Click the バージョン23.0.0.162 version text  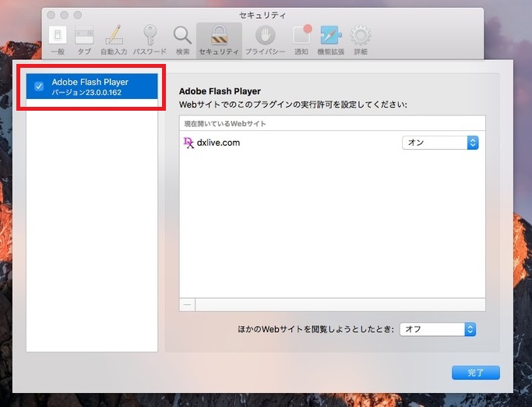click(x=86, y=93)
